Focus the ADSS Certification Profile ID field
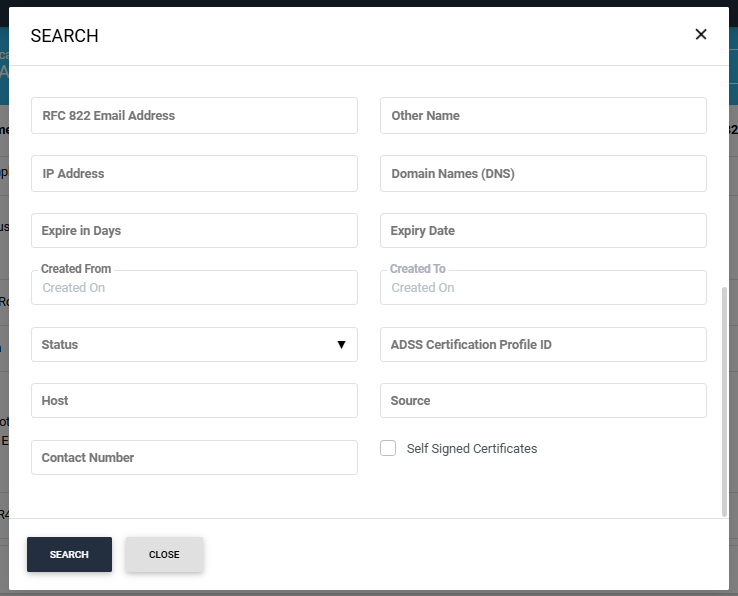 (543, 345)
